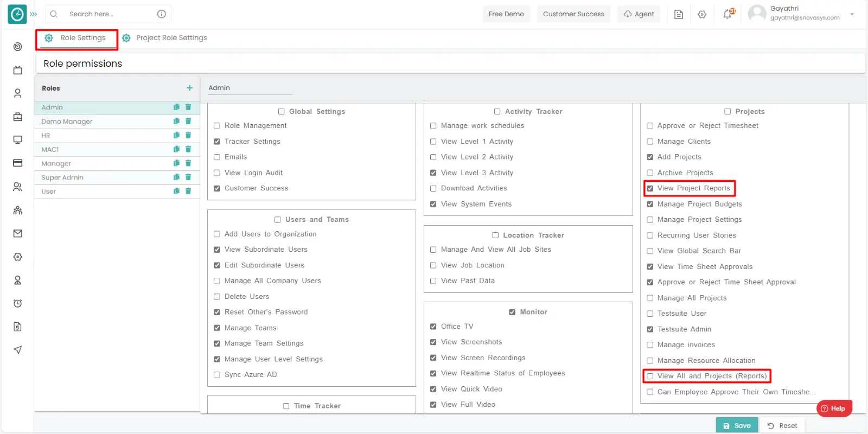The image size is (868, 434).
Task: Open the Gayathri user menu dropdown arrow
Action: pos(852,14)
